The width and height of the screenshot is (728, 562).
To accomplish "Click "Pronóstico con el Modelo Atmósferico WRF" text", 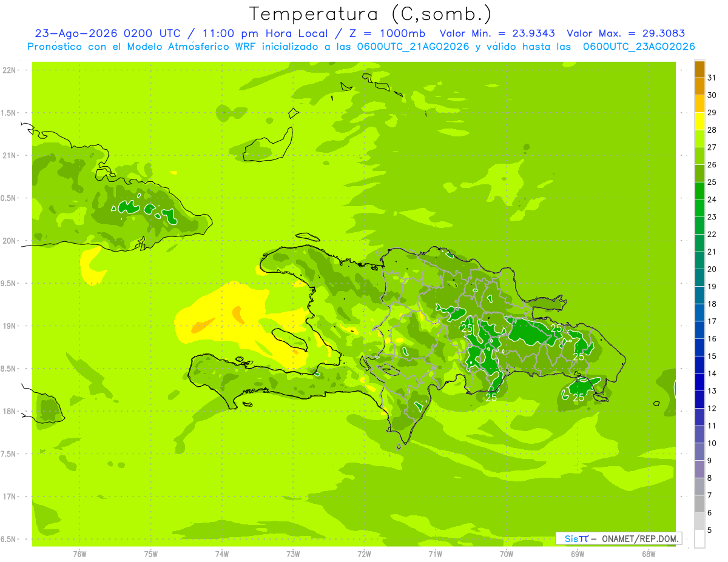I will [x=151, y=47].
